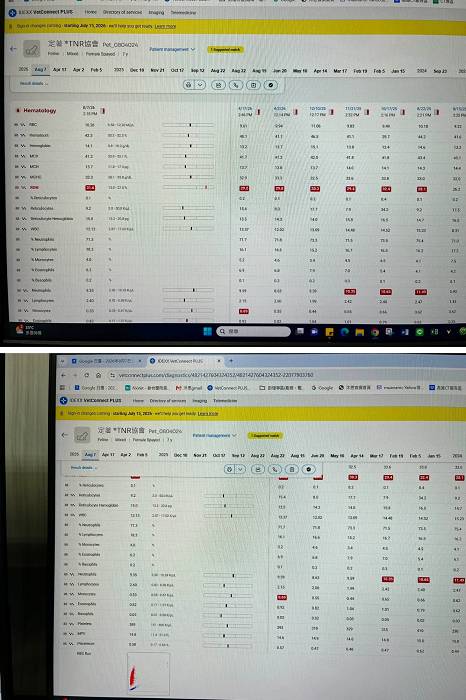Click the trend graph icon beside RBC row
The height and width of the screenshot is (700, 466).
23,125
